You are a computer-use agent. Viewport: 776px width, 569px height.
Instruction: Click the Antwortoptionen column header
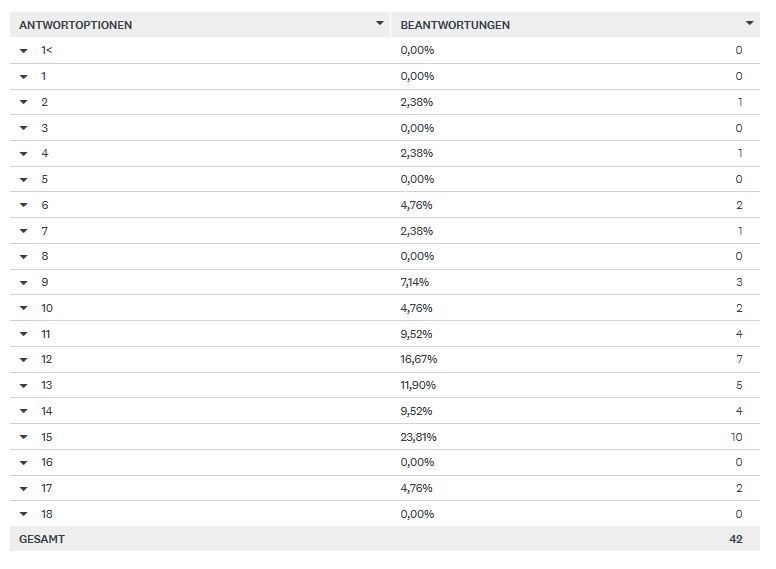75,25
